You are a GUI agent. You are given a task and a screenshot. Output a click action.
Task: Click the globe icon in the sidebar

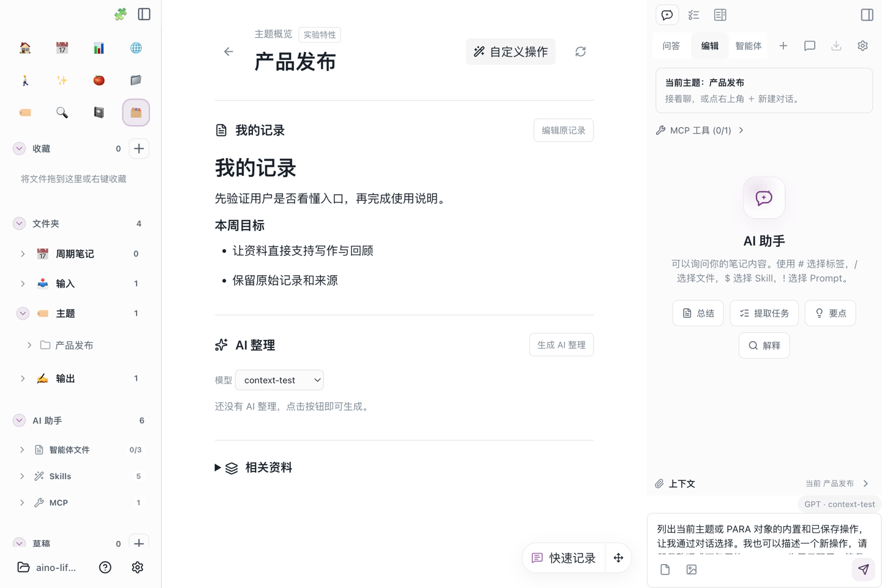click(x=136, y=48)
